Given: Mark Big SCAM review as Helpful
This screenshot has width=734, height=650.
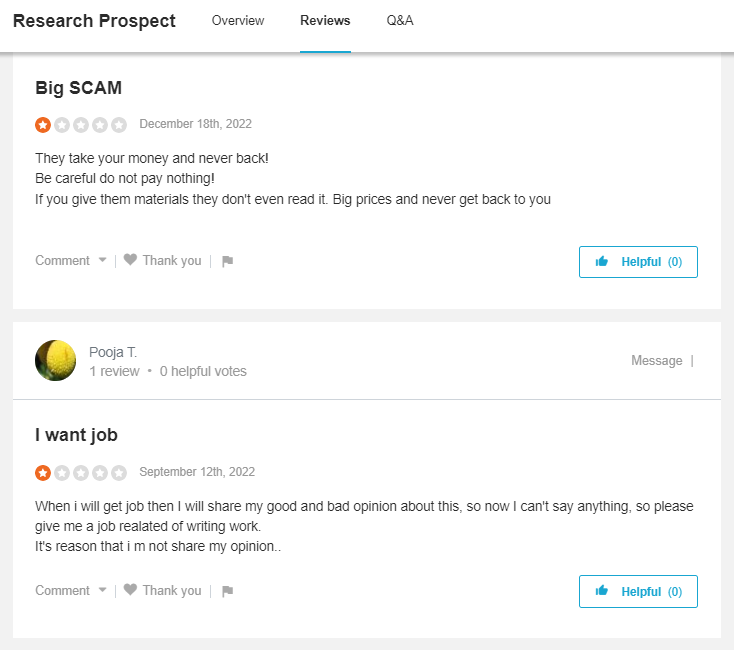Looking at the screenshot, I should tap(638, 262).
